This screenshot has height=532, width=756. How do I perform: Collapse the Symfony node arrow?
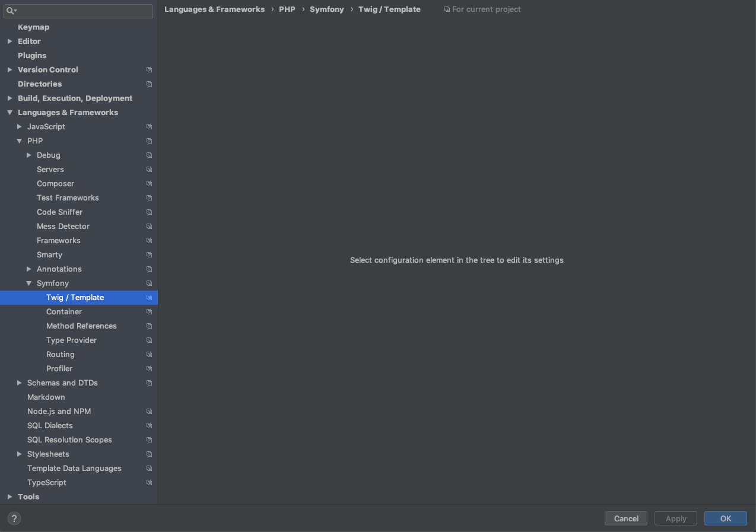coord(28,283)
